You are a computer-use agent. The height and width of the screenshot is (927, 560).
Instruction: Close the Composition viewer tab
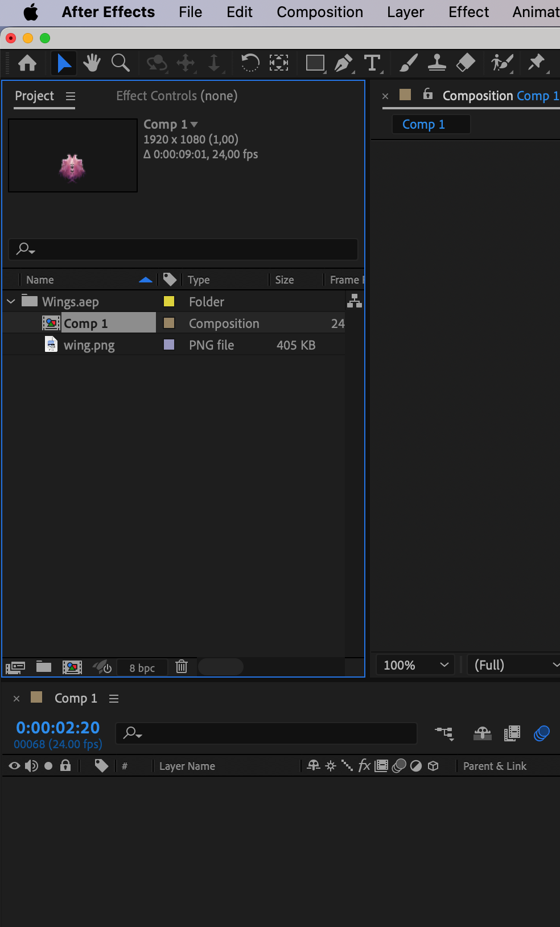(x=385, y=96)
